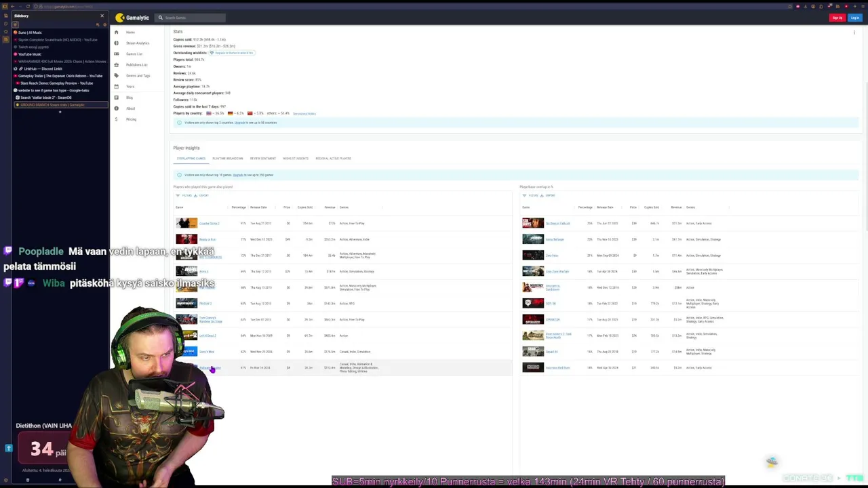Click the export icon in playerbase overlap table
The image size is (868, 488).
point(542,195)
